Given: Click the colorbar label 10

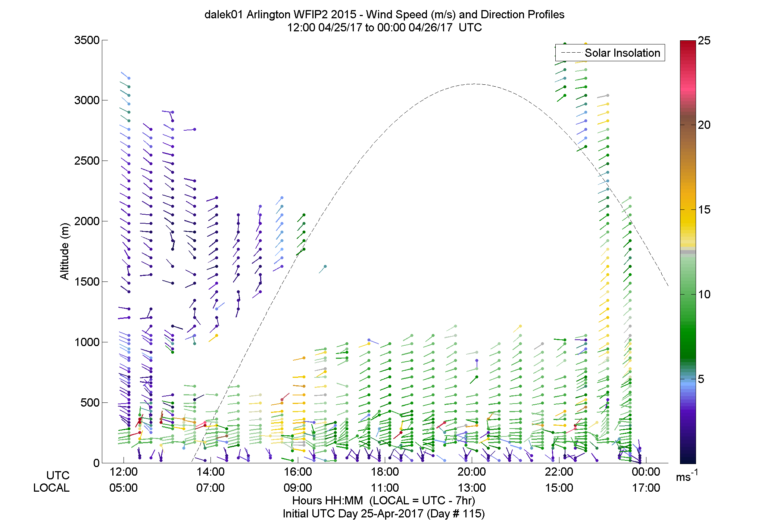Looking at the screenshot, I should tap(704, 295).
